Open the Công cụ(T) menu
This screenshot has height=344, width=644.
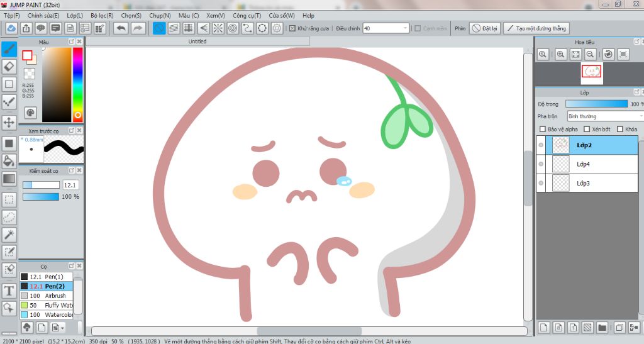(247, 16)
